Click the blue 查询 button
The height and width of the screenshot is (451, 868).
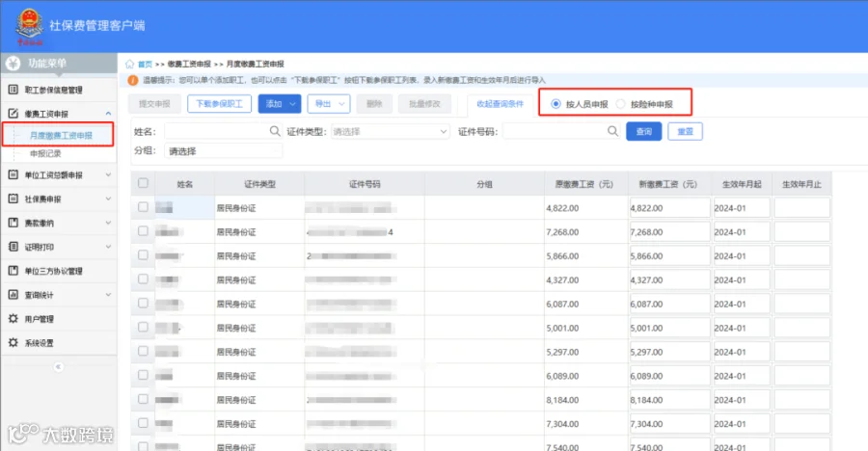click(644, 132)
